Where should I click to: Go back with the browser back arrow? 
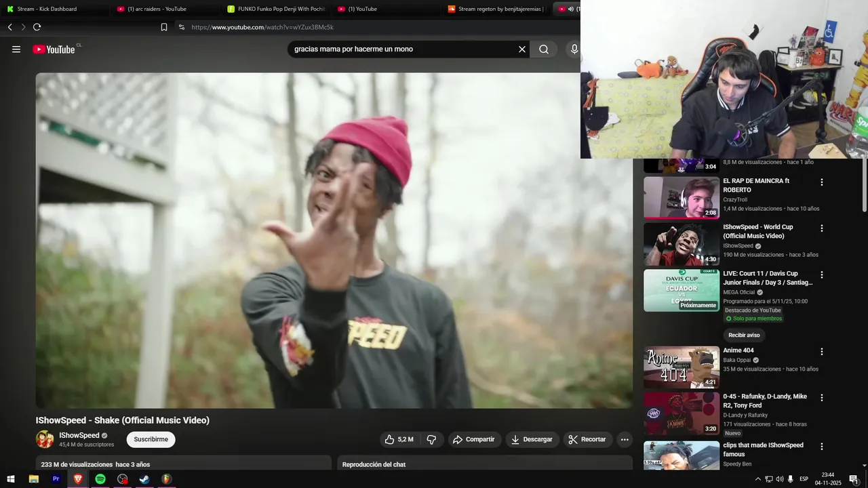9,27
